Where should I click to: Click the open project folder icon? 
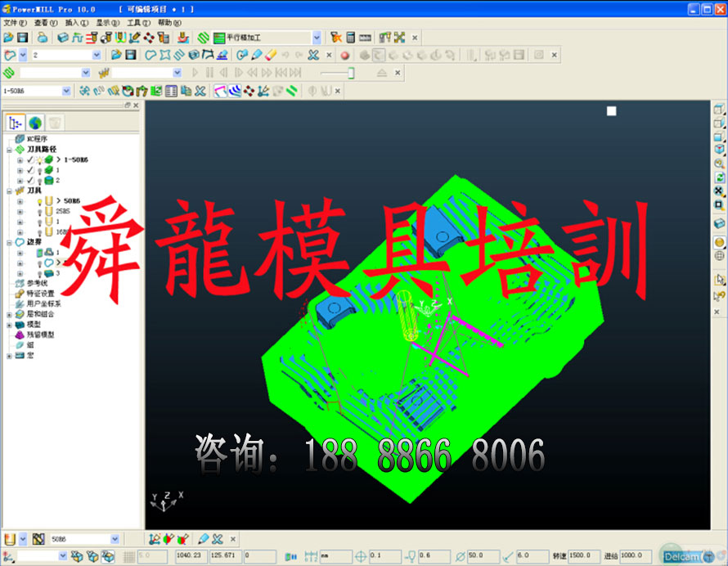click(x=8, y=38)
